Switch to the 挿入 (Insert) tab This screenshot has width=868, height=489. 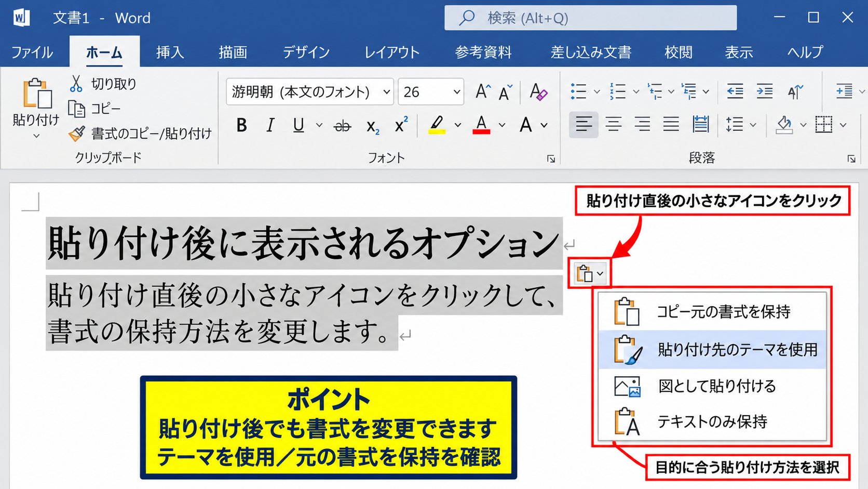[x=170, y=52]
